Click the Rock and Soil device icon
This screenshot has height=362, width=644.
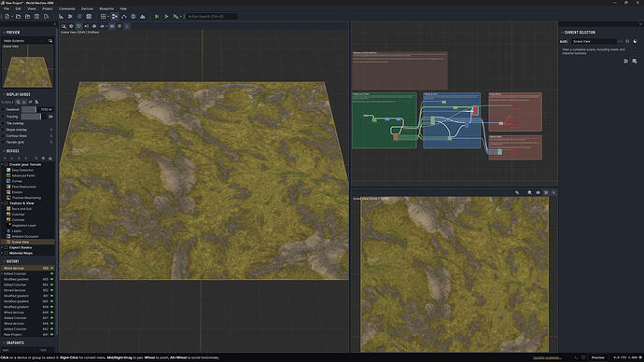(x=8, y=208)
